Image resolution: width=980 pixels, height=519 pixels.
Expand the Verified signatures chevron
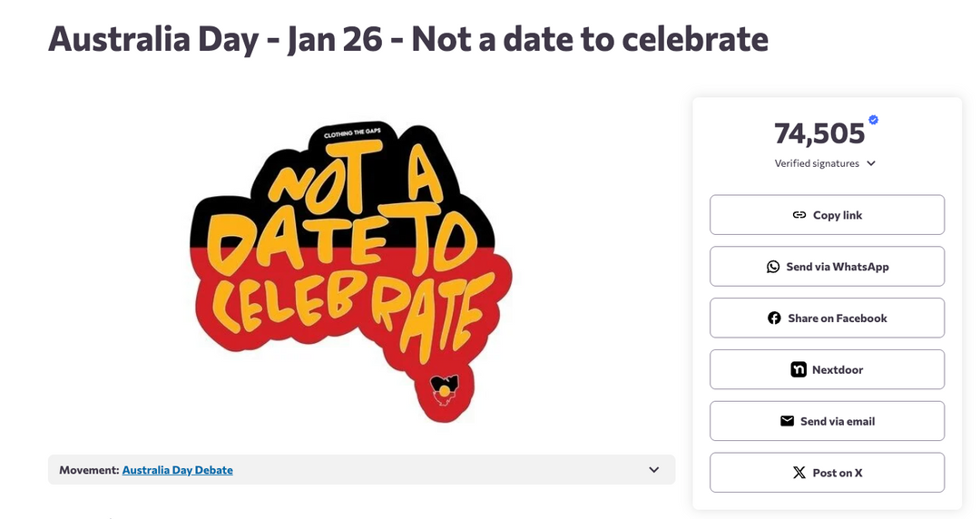tap(871, 164)
